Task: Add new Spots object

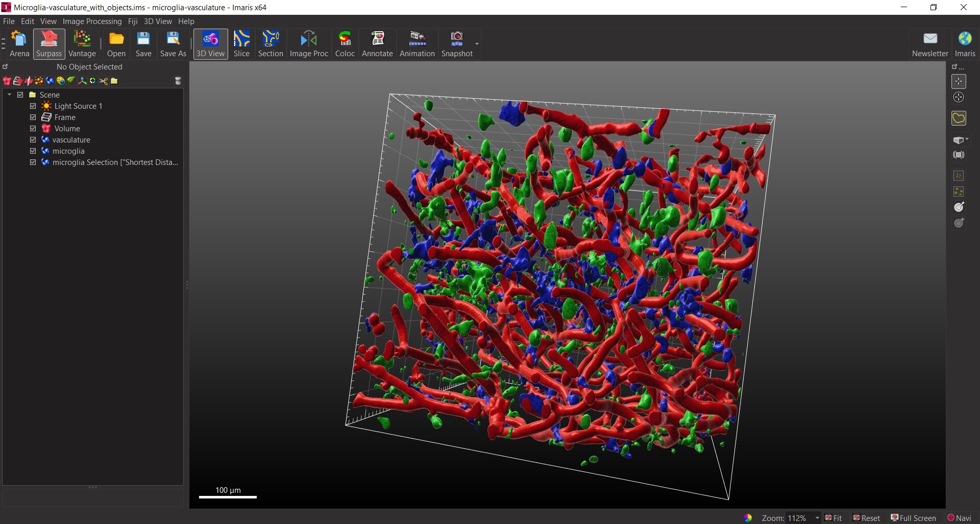Action: (x=39, y=81)
